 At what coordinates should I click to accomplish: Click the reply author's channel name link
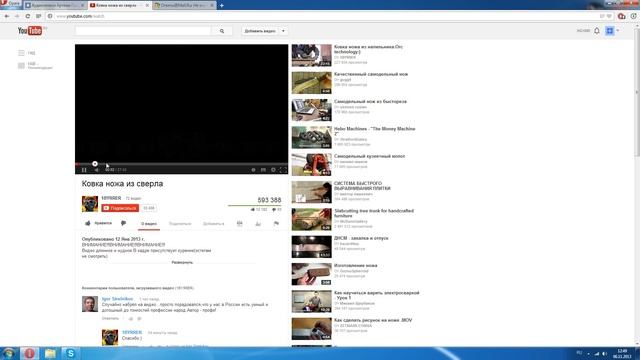(x=132, y=332)
